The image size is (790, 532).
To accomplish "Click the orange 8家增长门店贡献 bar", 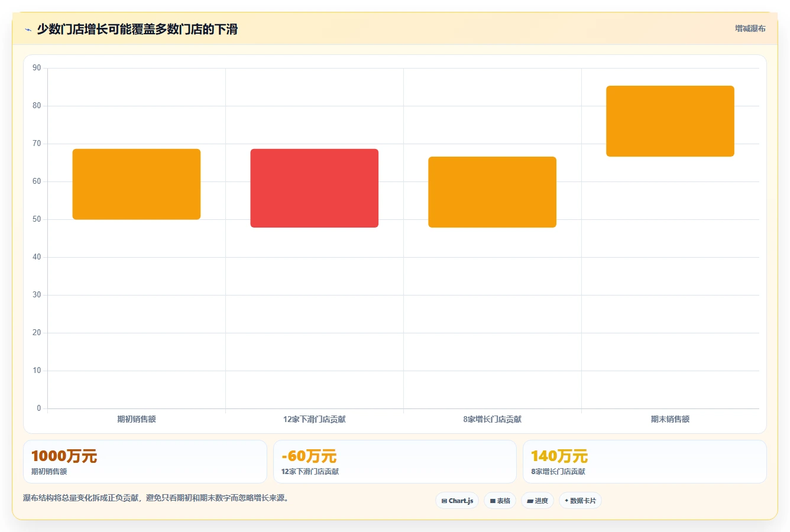I will 493,192.
